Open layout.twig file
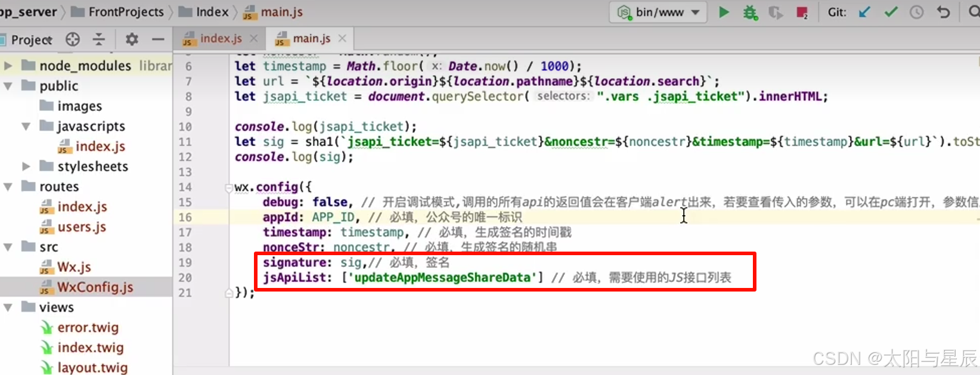 tap(83, 368)
